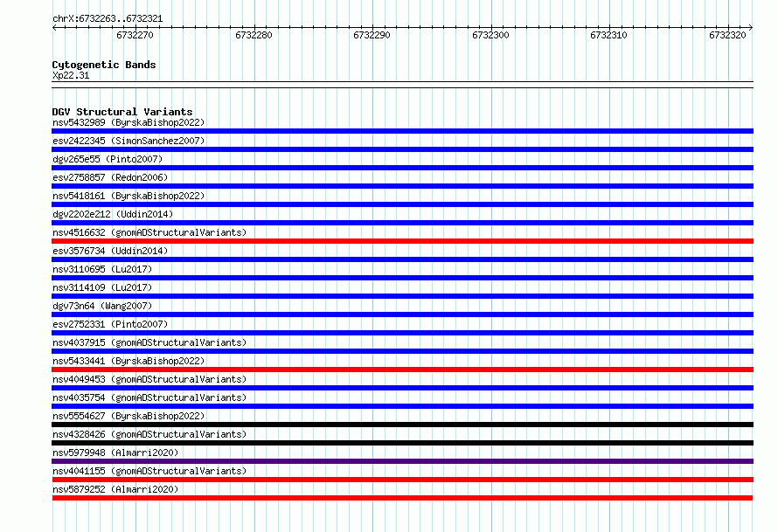Select the purple bar for nsv5979948
The width and height of the screenshot is (778, 532).
[x=402, y=461]
